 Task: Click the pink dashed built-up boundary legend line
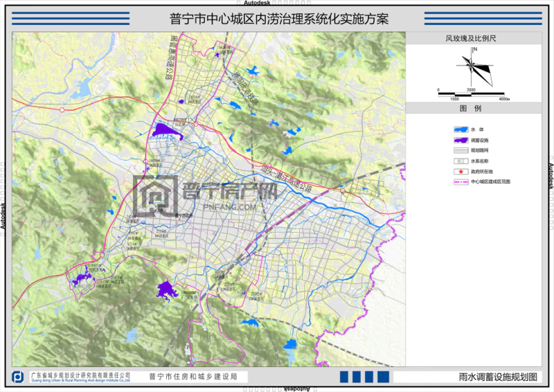tap(460, 181)
